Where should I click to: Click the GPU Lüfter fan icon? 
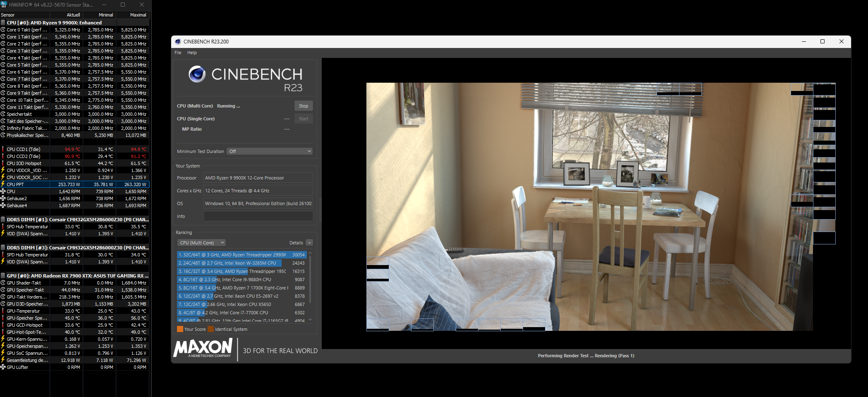pos(3,367)
